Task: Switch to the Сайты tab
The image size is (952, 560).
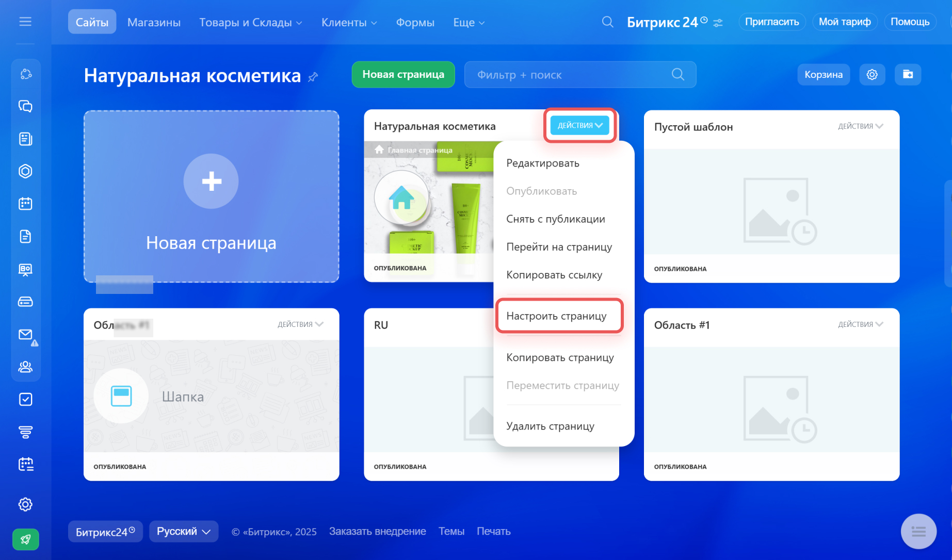Action: [x=92, y=22]
